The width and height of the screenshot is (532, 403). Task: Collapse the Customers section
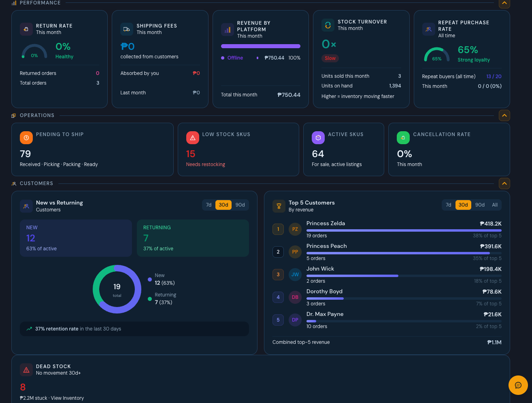(504, 183)
